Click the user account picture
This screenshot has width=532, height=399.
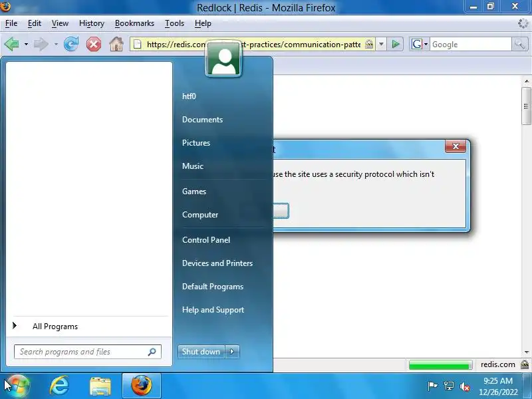tap(223, 59)
